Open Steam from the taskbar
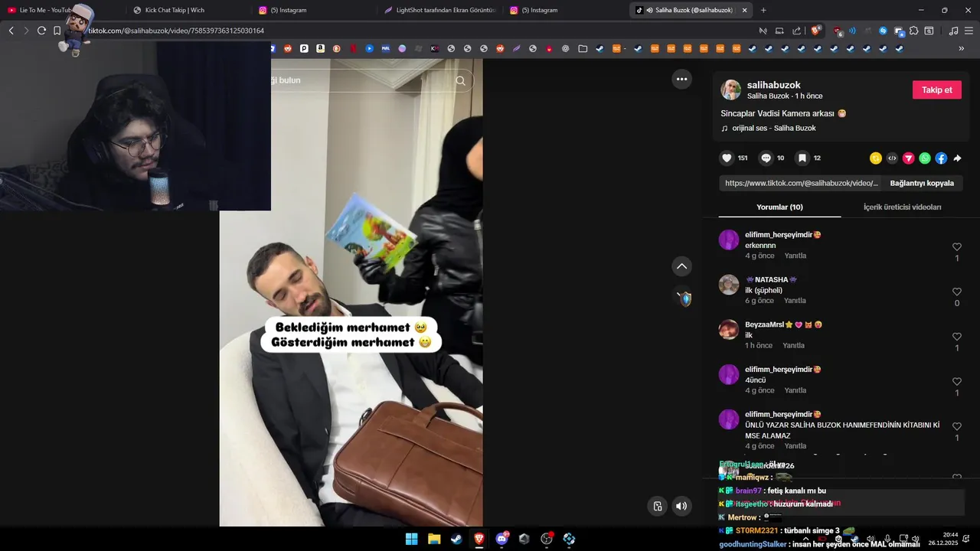This screenshot has width=980, height=551. tap(456, 539)
